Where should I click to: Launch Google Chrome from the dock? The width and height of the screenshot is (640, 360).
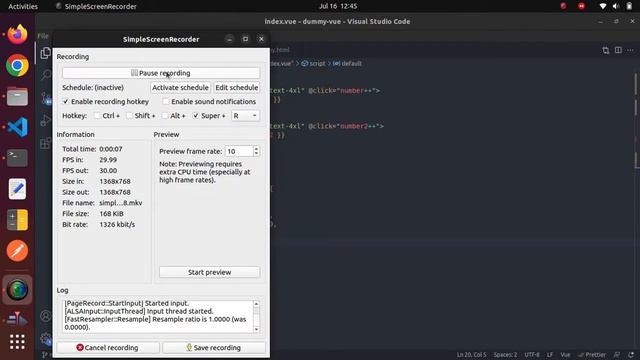[17, 65]
